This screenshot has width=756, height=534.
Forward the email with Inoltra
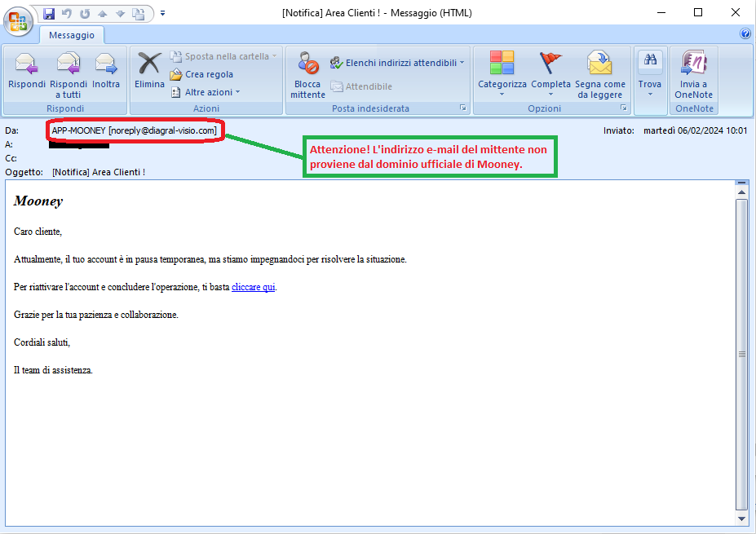[105, 71]
